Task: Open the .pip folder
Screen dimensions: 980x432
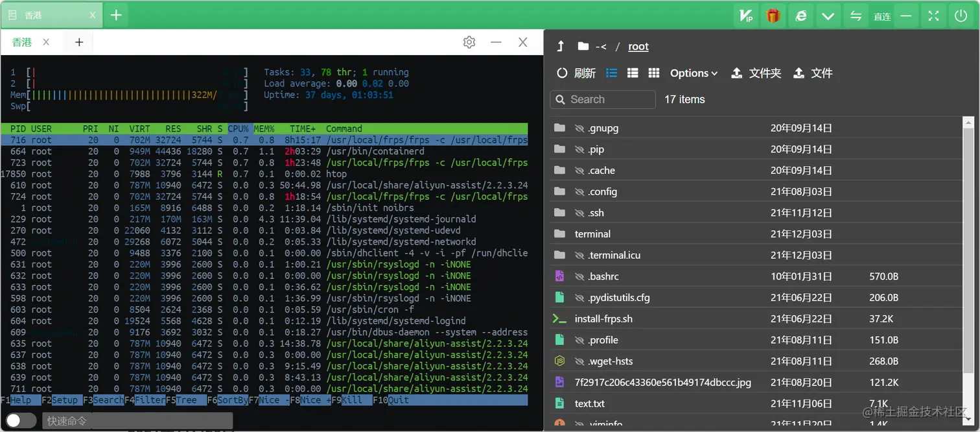Action: [756, 149]
